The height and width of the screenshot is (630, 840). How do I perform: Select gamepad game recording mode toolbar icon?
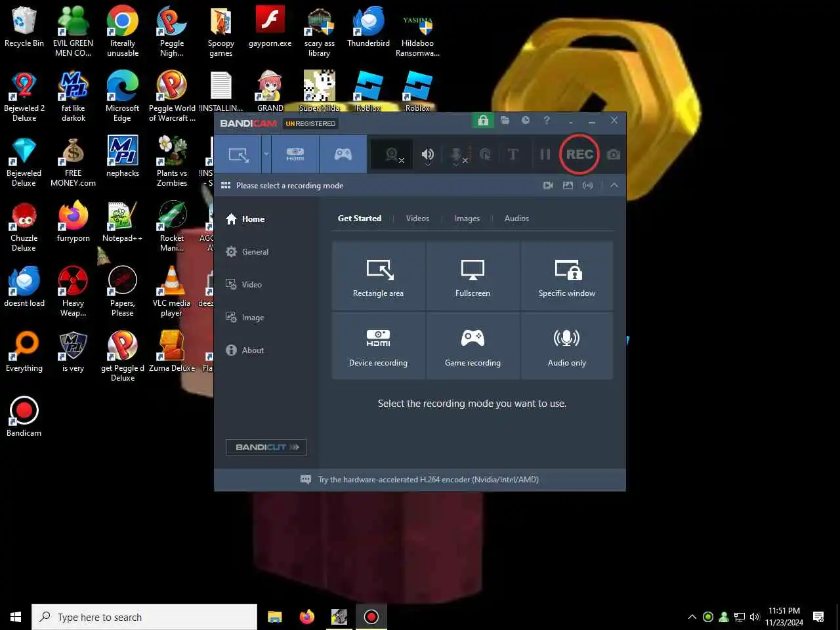pos(343,155)
